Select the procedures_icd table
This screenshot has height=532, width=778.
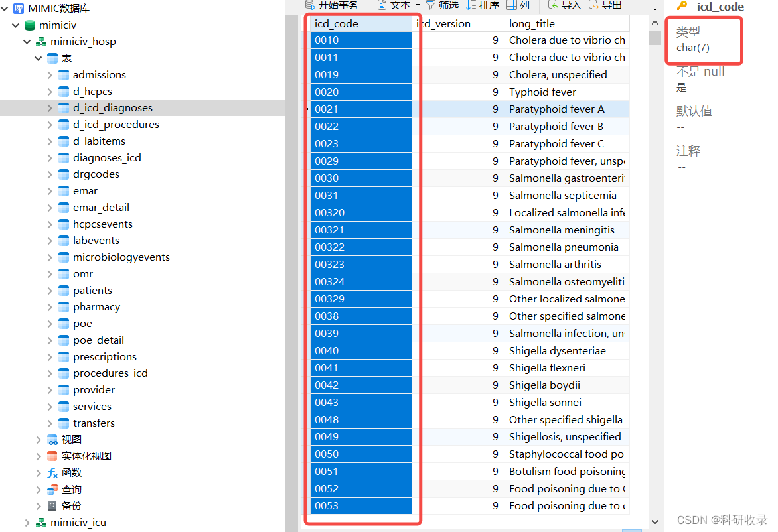(110, 373)
